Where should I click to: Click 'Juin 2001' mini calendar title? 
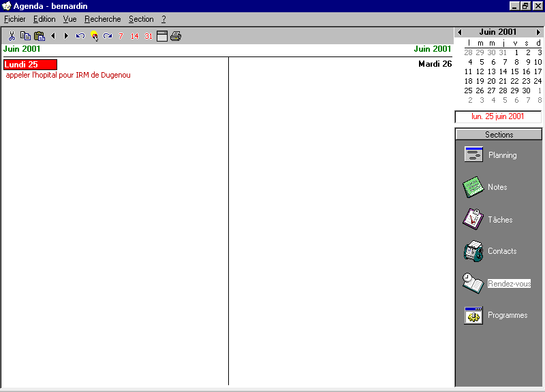point(498,32)
